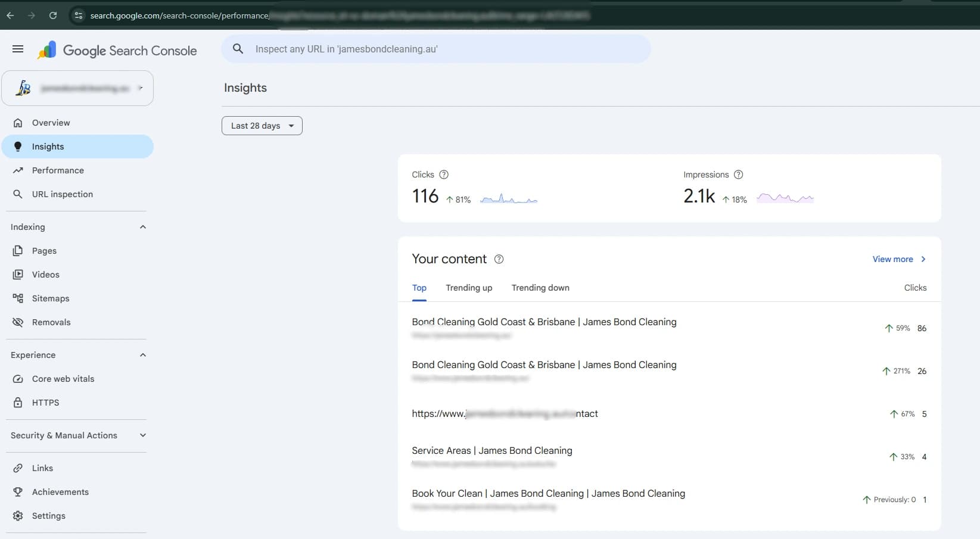Image resolution: width=980 pixels, height=539 pixels.
Task: Open the property selector dropdown
Action: [77, 88]
